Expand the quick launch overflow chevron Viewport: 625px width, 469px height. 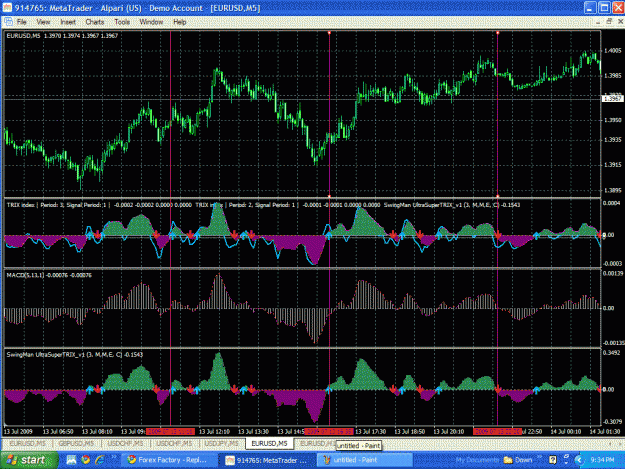click(114, 457)
